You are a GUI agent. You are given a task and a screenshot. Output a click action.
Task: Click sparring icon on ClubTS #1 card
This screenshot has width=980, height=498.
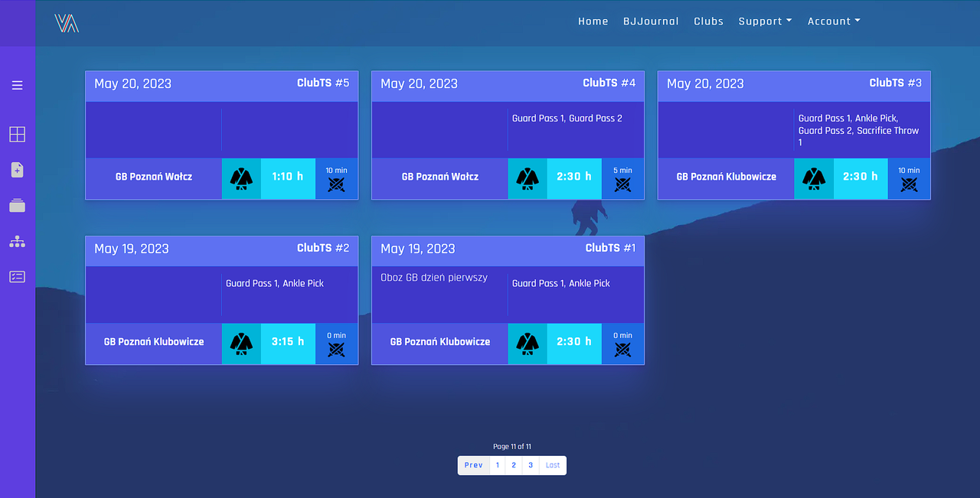[x=622, y=349]
